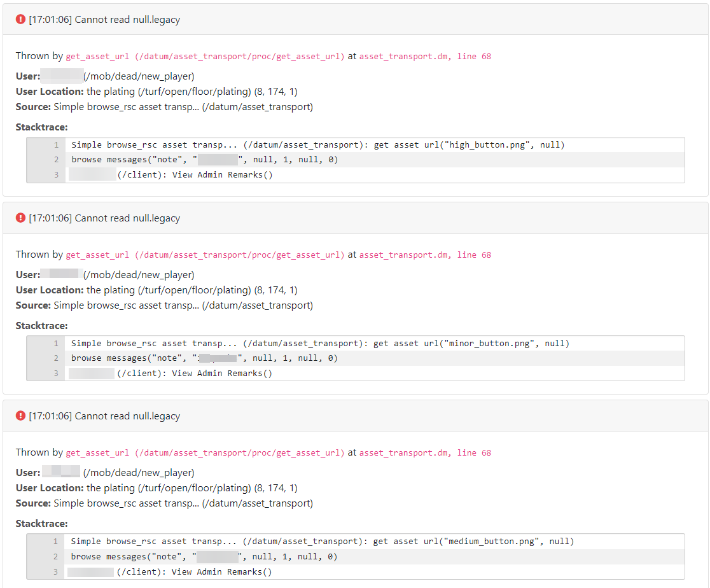Toggle the third 'Cannot read null.legacy' header
710x588 pixels.
[x=356, y=416]
